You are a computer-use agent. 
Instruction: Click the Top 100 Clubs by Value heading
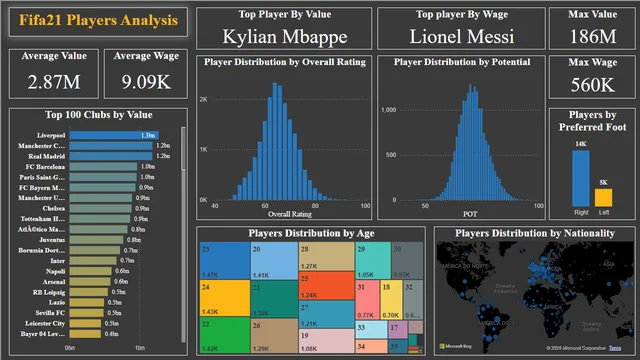(99, 115)
